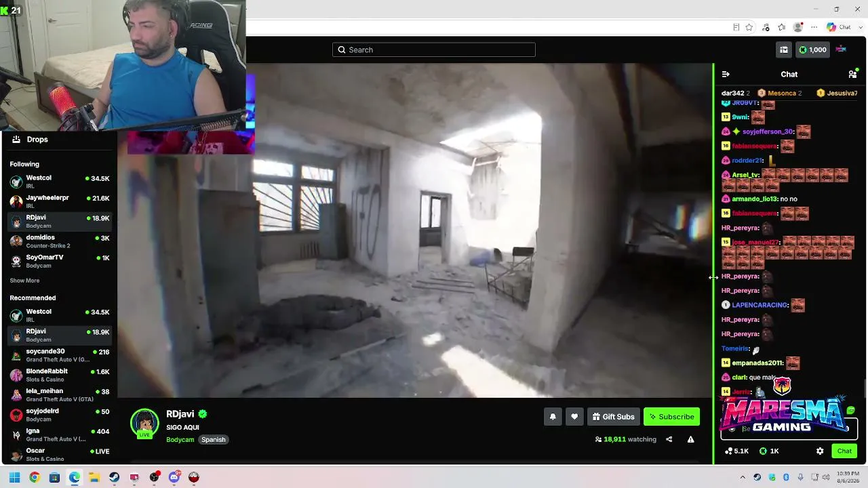This screenshot has height=488, width=868.
Task: Open lela_meihan's Grand Theft Auto V stream
Action: click(x=59, y=394)
